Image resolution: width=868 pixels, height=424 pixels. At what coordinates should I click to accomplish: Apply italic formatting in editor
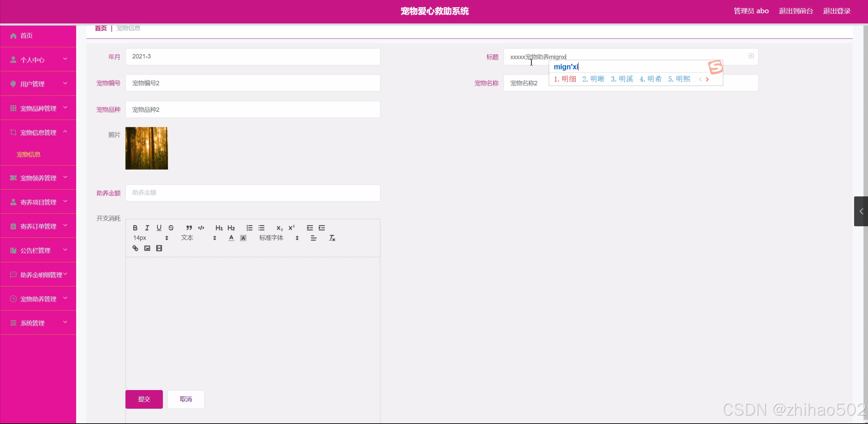147,228
